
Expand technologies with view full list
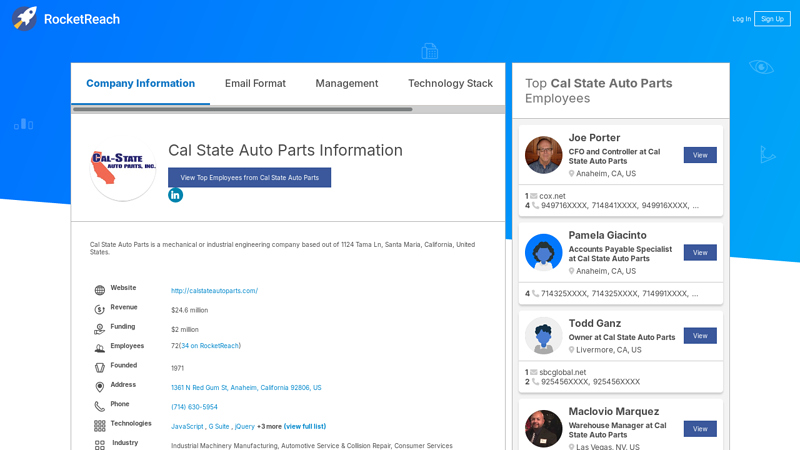click(305, 427)
